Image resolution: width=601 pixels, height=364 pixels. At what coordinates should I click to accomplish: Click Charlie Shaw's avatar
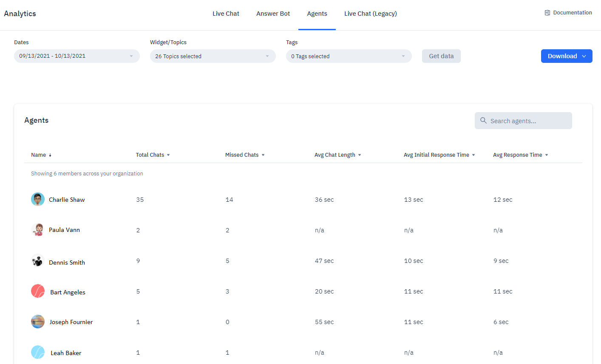click(38, 199)
